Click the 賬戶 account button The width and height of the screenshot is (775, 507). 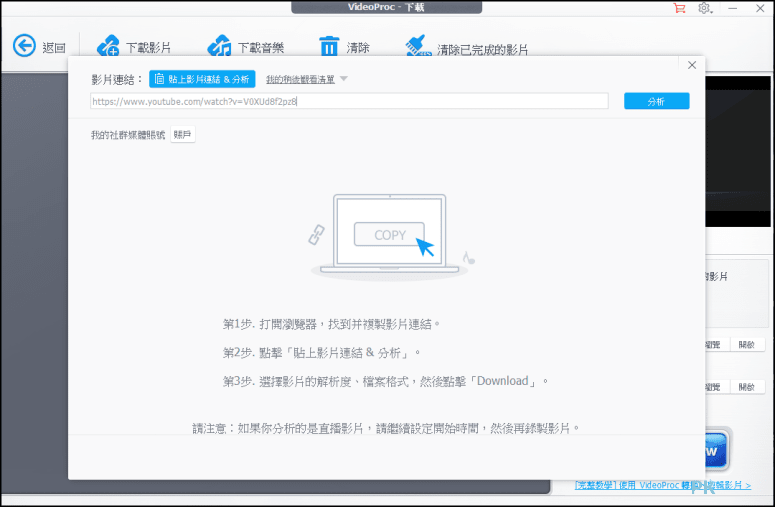pos(183,134)
